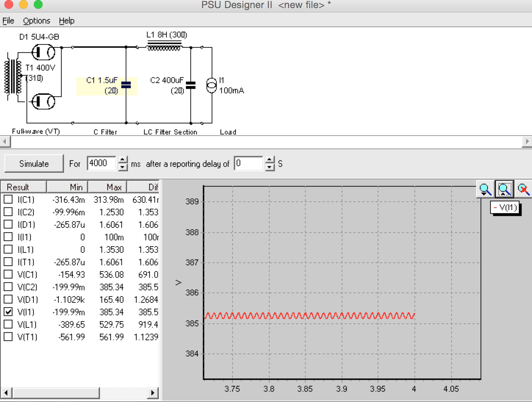Select the C2 400uF capacitor symbol
Screen dimensions: 532x402
pyautogui.click(x=191, y=85)
